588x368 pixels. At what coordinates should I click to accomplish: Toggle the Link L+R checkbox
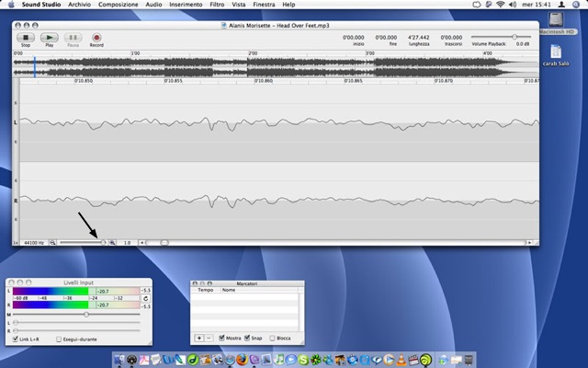16,339
